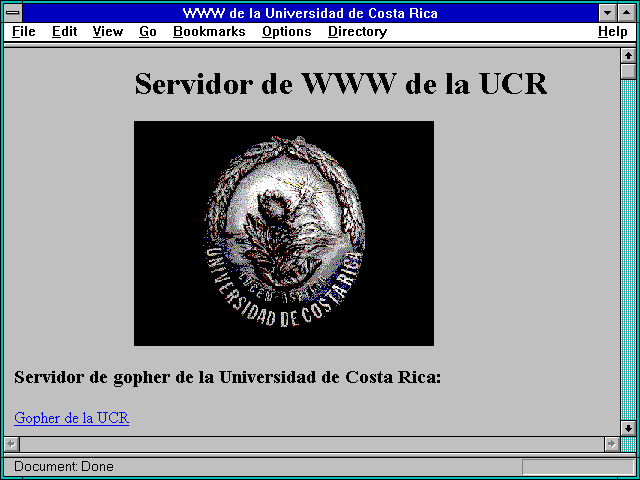Click the horizontal scrollbar right arrow
The width and height of the screenshot is (640, 480).
[x=612, y=444]
